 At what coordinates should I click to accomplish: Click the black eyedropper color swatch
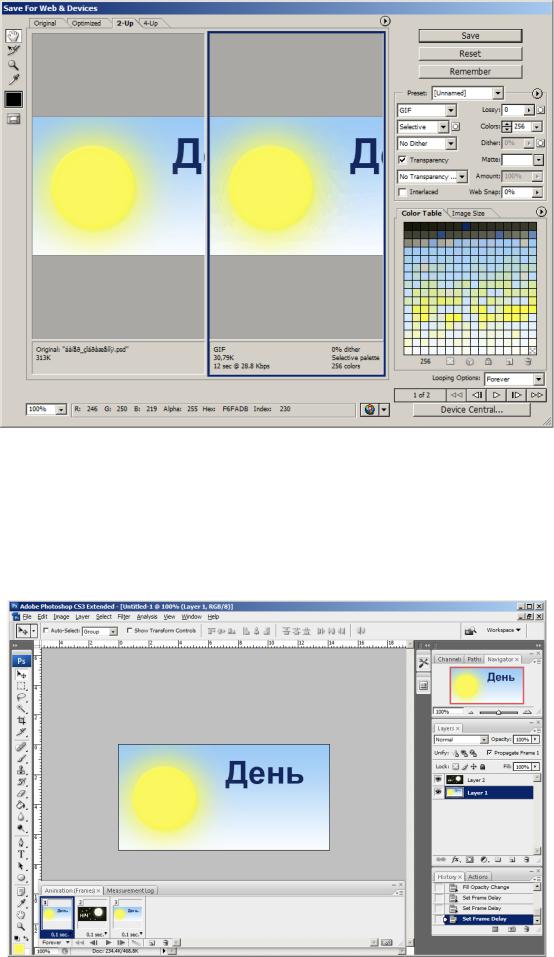point(13,99)
